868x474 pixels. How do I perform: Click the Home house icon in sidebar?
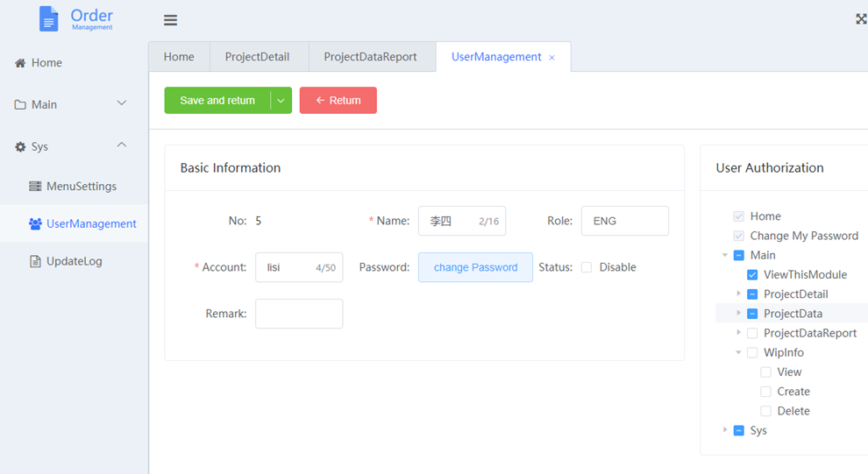point(20,63)
